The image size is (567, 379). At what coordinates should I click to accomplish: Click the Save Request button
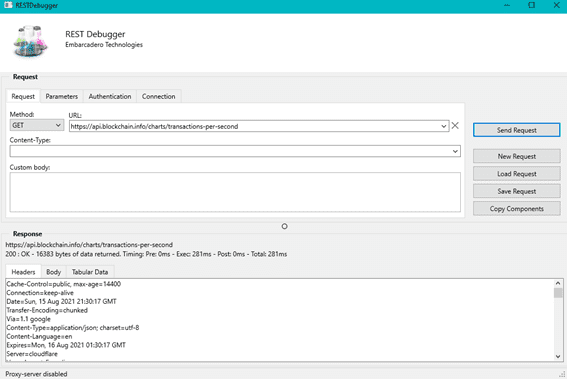pyautogui.click(x=516, y=191)
